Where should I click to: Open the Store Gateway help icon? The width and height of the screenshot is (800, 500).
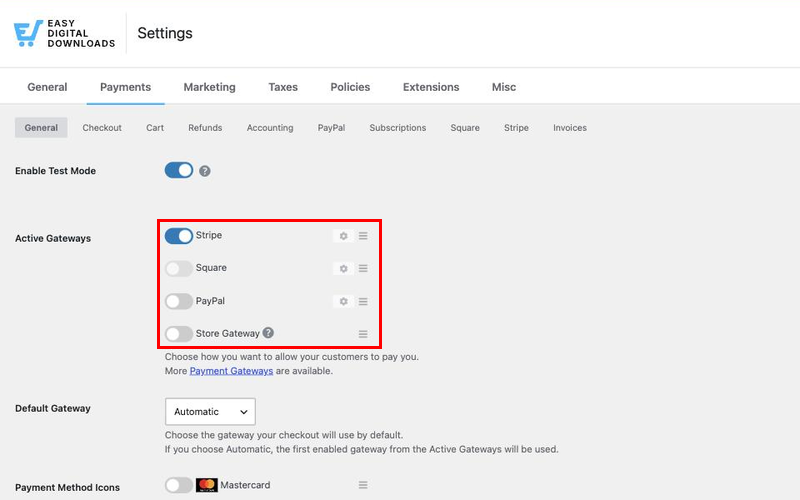(268, 333)
